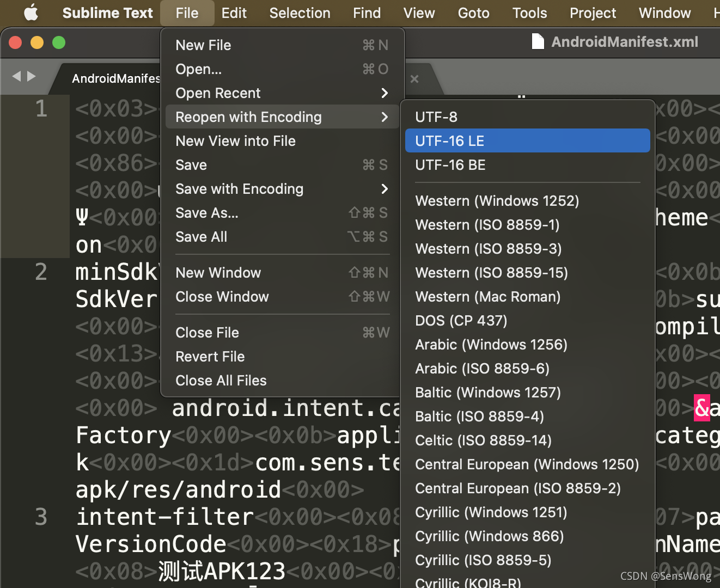Image resolution: width=720 pixels, height=588 pixels.
Task: Choose Revert File menu entry
Action: [x=283, y=357]
